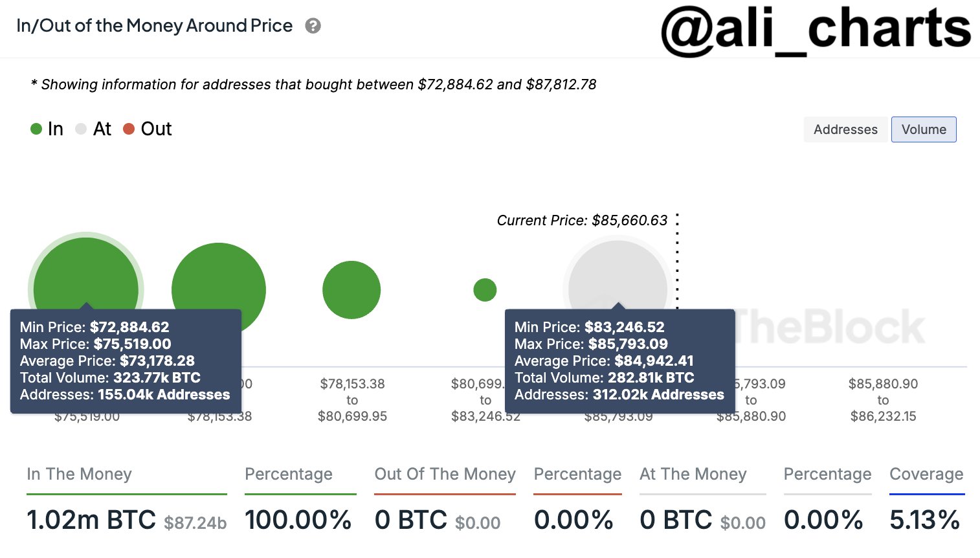Click the In The Money heading
Viewport: 980px width, 558px height.
(80, 474)
